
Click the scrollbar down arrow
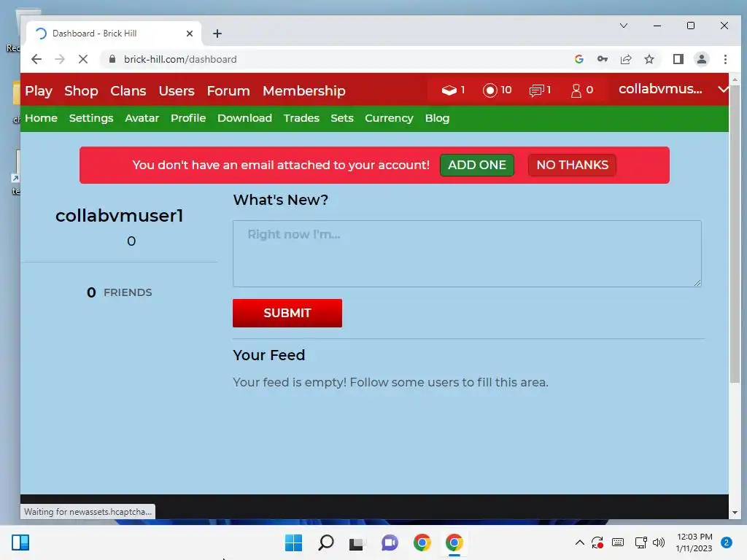(x=735, y=513)
